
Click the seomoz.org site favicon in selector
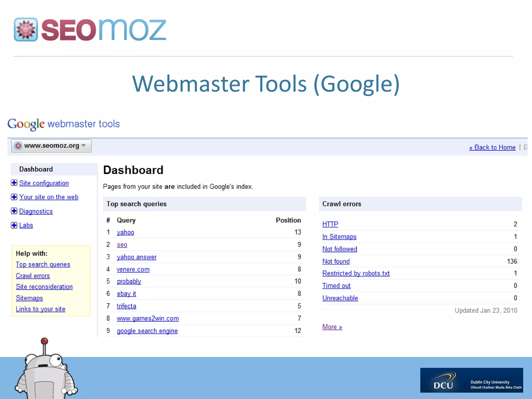pyautogui.click(x=18, y=146)
